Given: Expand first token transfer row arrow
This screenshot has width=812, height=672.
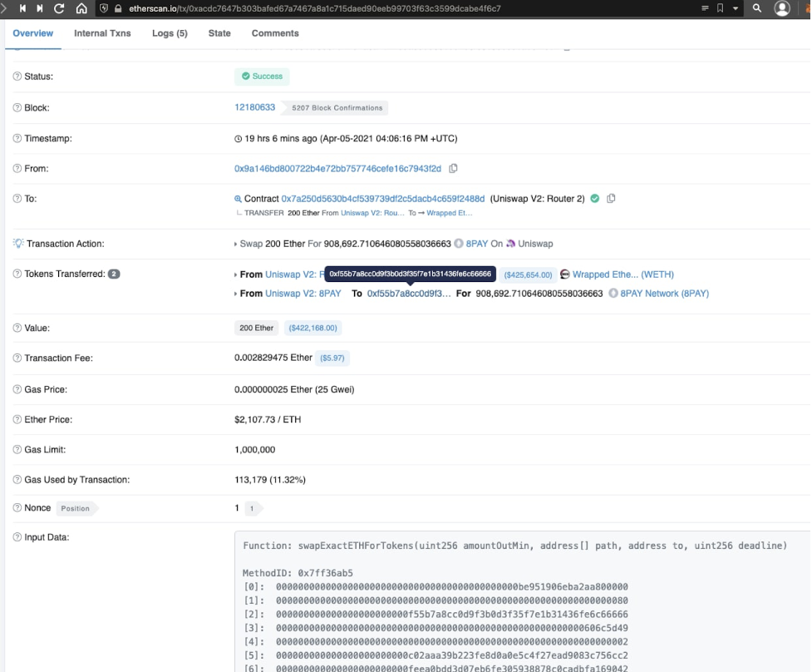Looking at the screenshot, I should click(236, 274).
